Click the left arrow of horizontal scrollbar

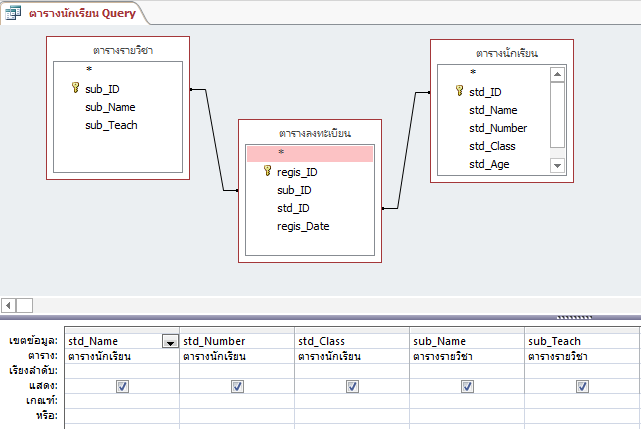click(8, 305)
